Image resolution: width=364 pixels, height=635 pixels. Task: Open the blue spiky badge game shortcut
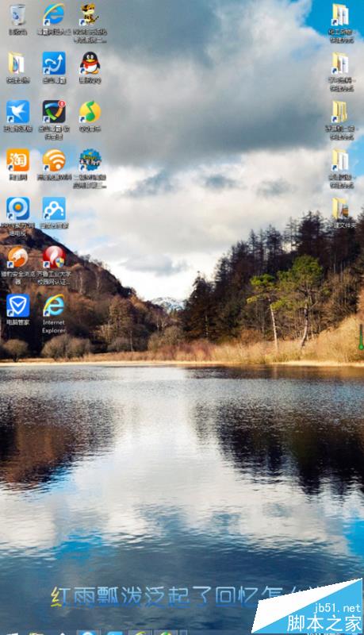pos(90,162)
